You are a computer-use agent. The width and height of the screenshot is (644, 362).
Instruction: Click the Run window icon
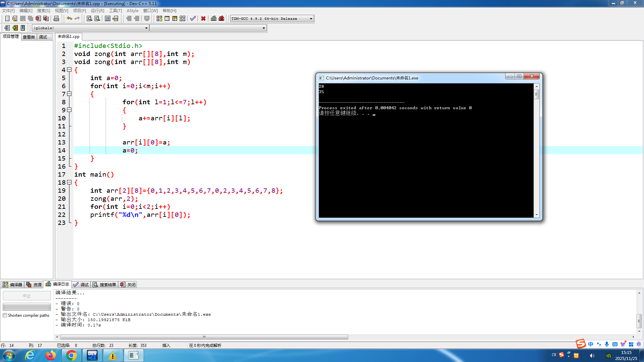click(167, 18)
